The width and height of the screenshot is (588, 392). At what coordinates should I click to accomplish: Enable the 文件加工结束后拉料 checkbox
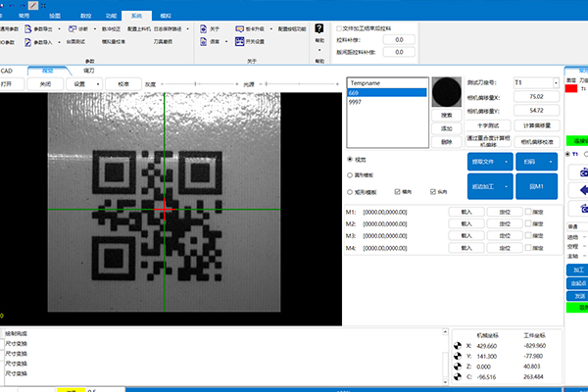(x=339, y=28)
